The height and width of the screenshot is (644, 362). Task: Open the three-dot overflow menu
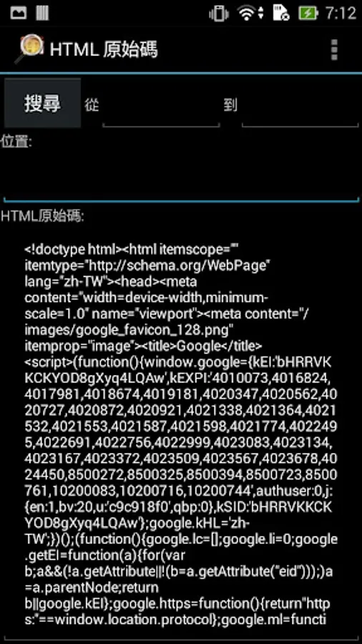335,49
